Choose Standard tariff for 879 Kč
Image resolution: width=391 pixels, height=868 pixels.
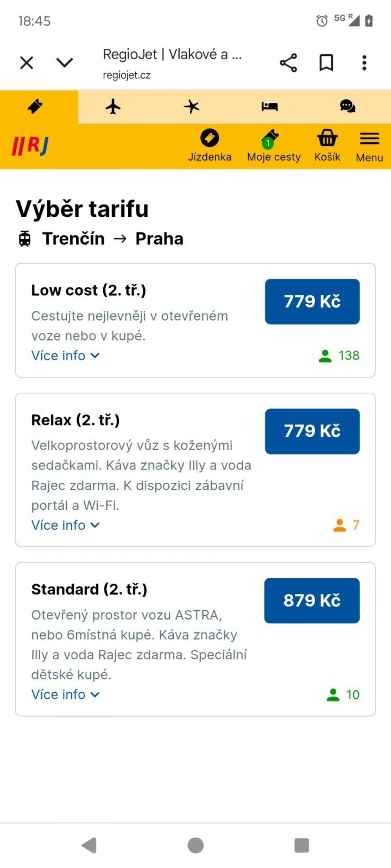(x=312, y=601)
